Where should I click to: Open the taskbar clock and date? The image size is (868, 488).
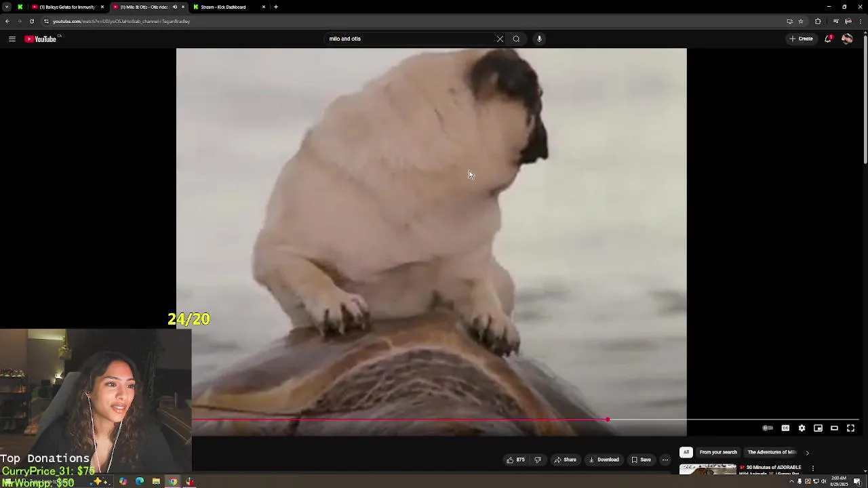click(838, 482)
